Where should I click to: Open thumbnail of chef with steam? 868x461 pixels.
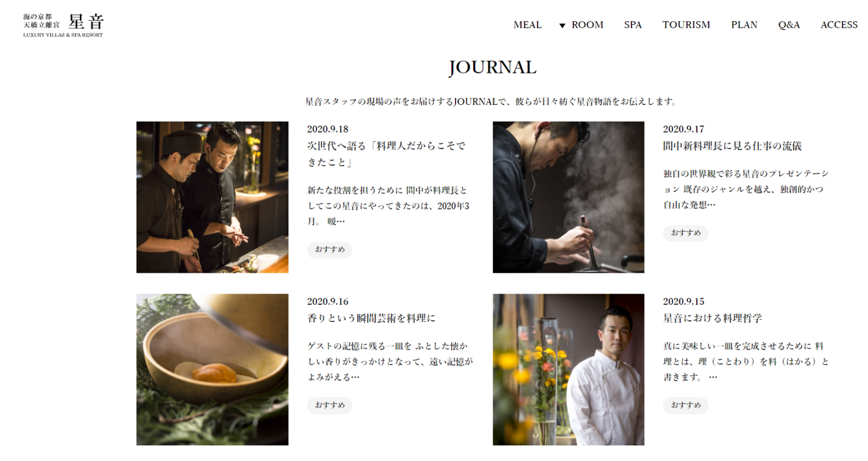click(x=568, y=197)
